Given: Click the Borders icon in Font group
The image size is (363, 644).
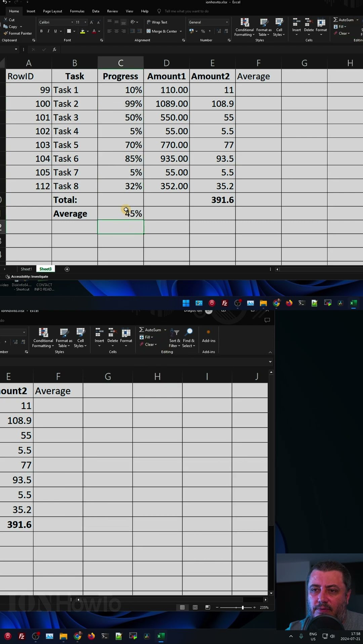Looking at the screenshot, I should 69,31.
